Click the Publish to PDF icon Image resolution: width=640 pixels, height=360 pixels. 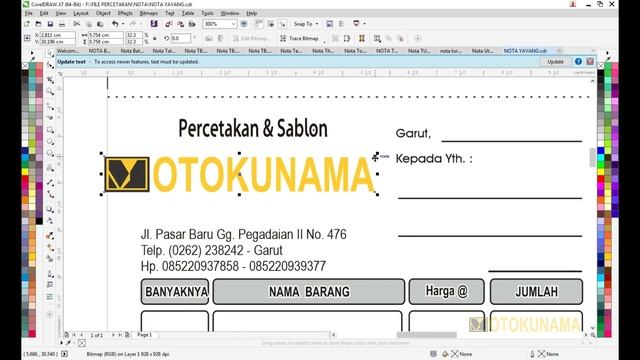pos(192,24)
